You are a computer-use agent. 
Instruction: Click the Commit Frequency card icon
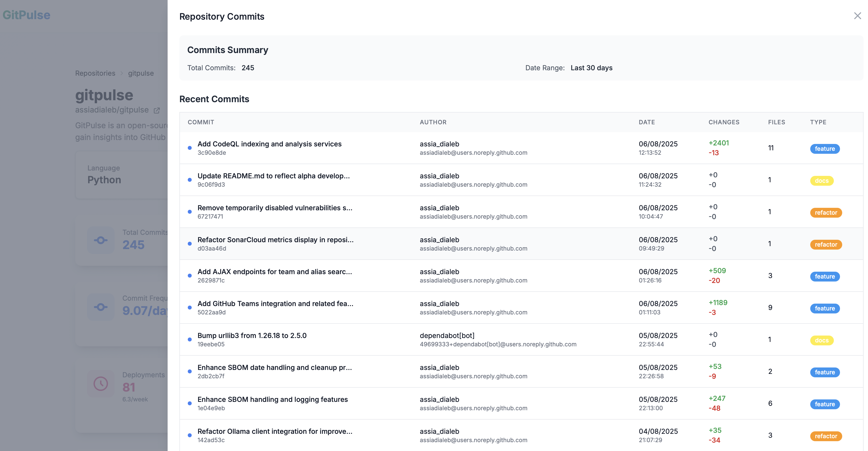tap(101, 307)
